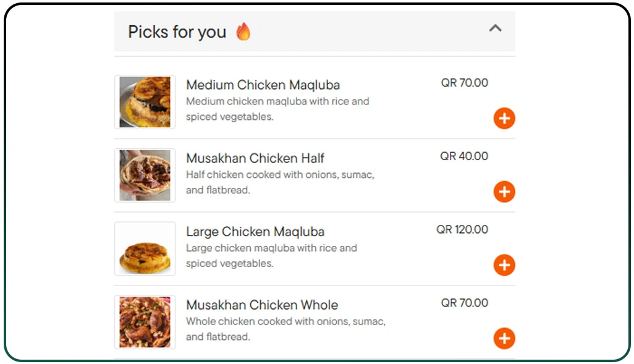Image resolution: width=634 pixels, height=364 pixels.
Task: Open Large Chicken Maqluba item page
Action: (255, 232)
